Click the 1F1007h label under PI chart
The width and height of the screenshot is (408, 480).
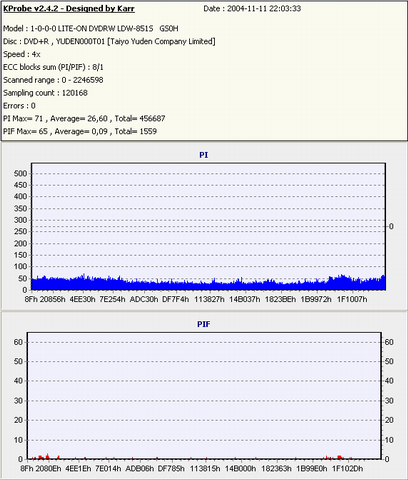(352, 299)
